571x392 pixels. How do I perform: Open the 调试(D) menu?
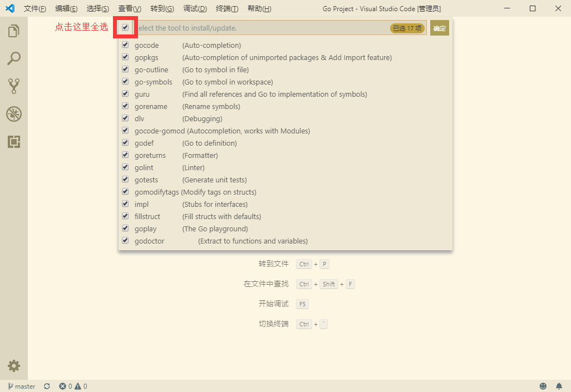pyautogui.click(x=195, y=8)
